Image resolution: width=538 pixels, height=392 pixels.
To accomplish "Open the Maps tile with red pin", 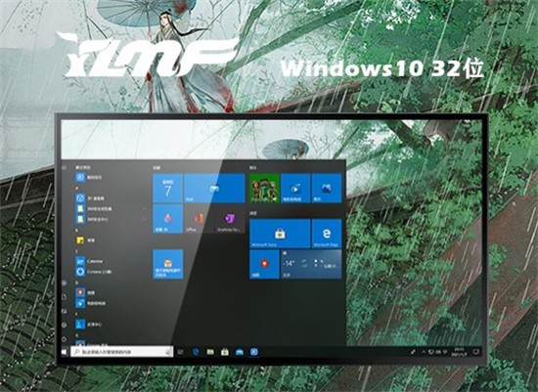I will click(264, 264).
